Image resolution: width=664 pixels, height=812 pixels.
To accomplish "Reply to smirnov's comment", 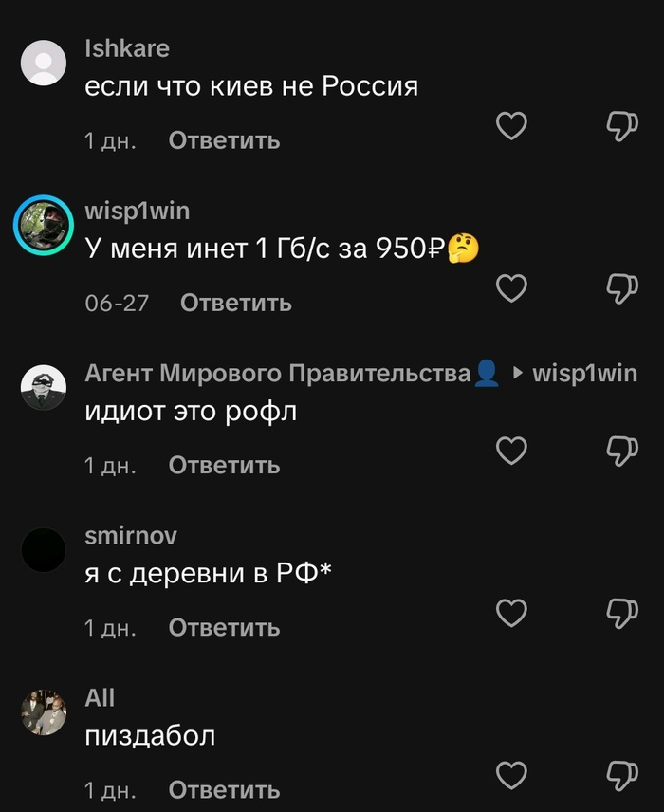I will click(x=224, y=627).
